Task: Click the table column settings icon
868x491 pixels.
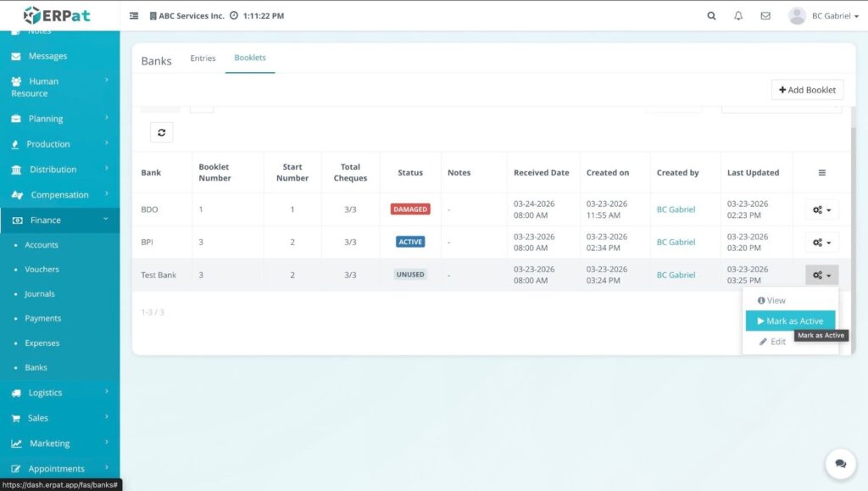Action: pyautogui.click(x=821, y=173)
